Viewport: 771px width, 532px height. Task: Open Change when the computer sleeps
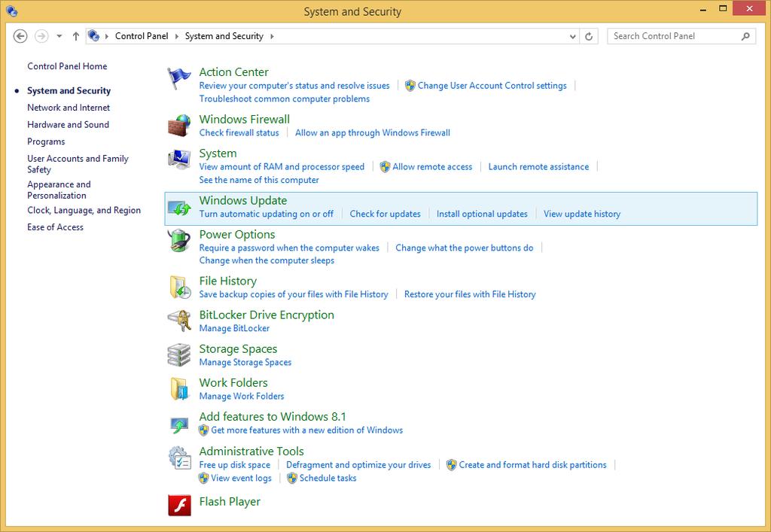click(267, 260)
